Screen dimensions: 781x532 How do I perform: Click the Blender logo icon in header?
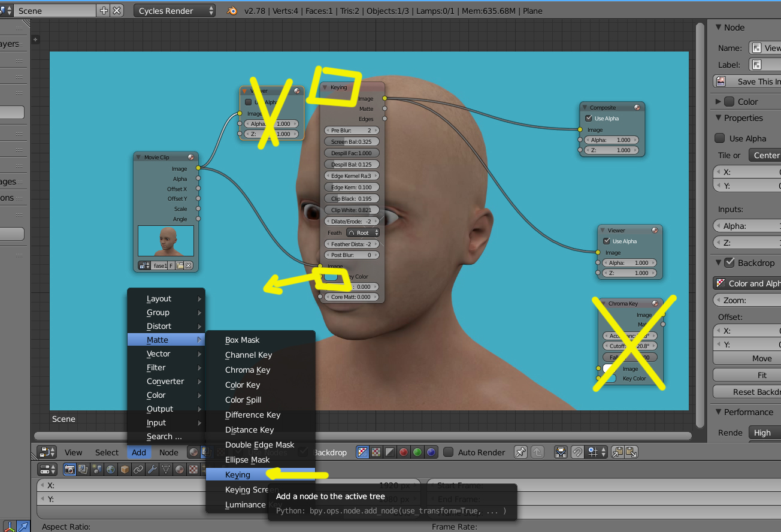click(x=232, y=11)
